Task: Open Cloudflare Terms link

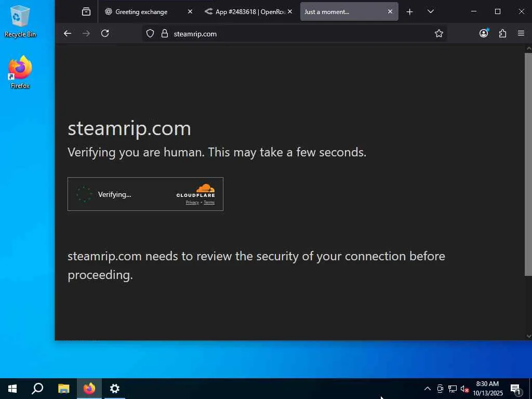Action: click(x=209, y=203)
